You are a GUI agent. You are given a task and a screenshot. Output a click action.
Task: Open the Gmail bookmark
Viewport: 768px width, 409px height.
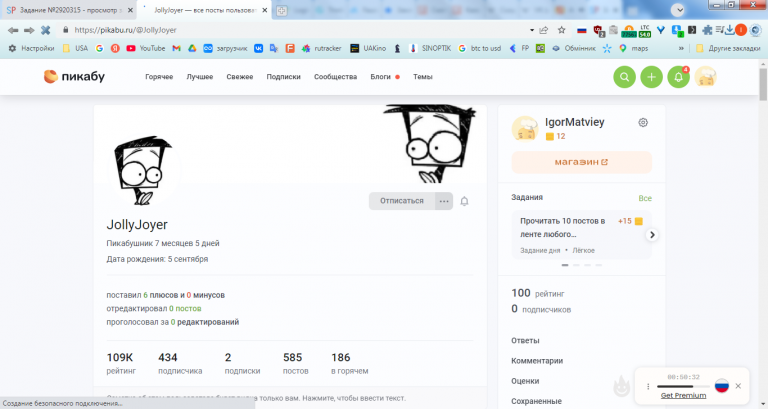tap(177, 48)
